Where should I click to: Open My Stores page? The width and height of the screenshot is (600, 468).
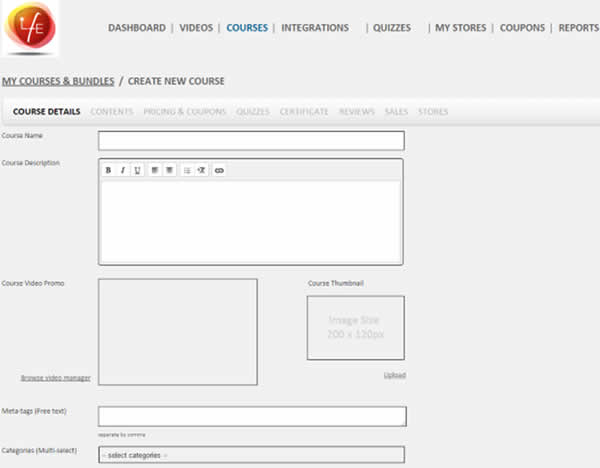coord(460,28)
